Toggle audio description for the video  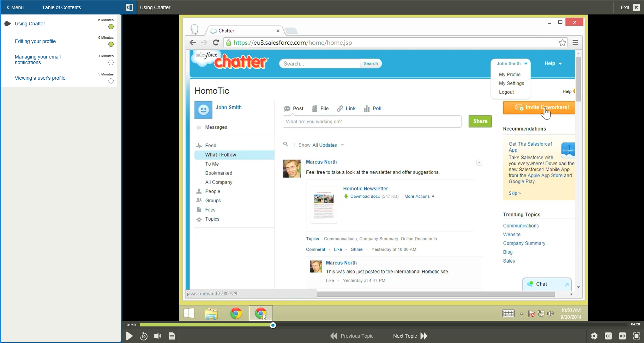coord(622,336)
